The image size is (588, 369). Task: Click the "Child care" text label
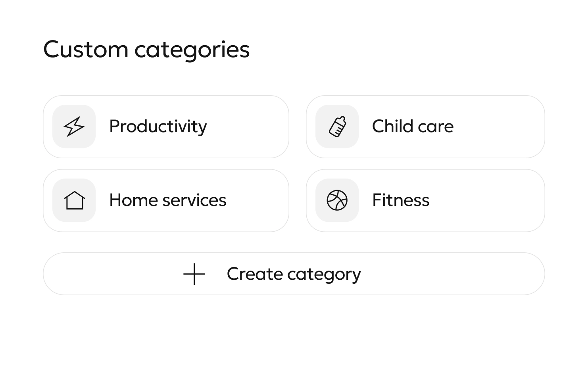coord(413,127)
